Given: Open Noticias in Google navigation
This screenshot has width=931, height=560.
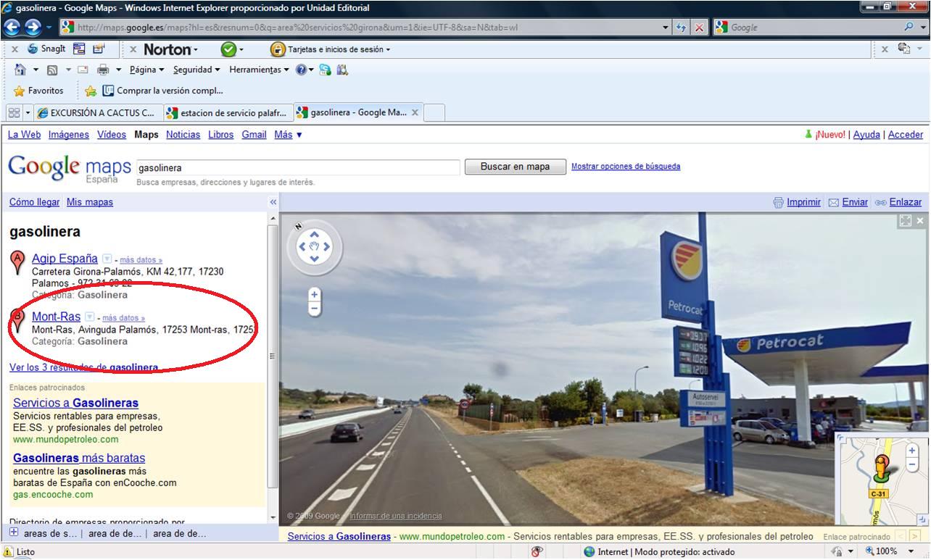Looking at the screenshot, I should pos(183,135).
